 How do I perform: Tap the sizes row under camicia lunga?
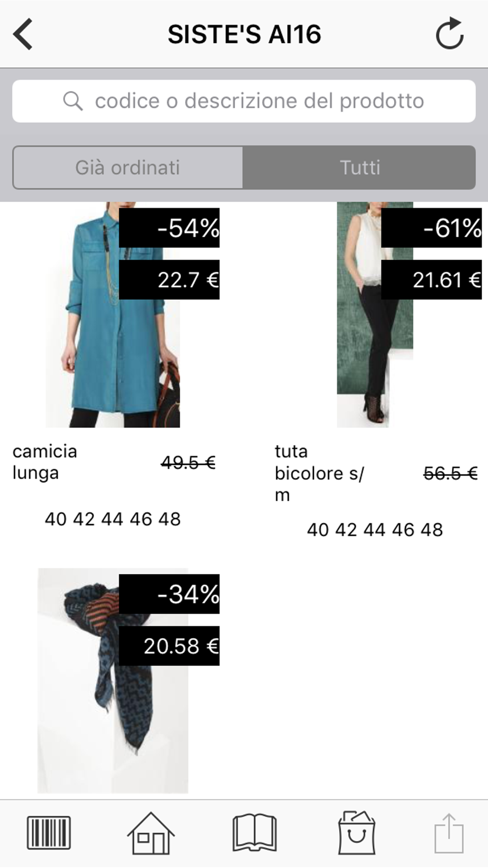pos(113,519)
